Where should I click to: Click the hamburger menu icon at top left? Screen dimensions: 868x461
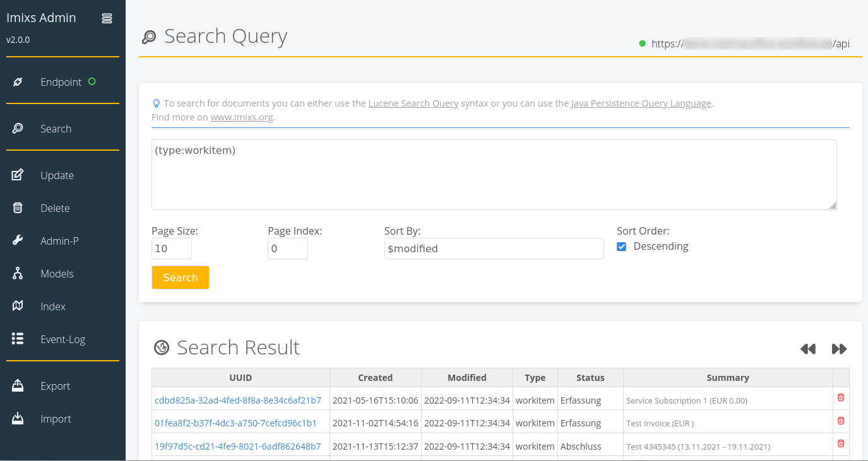tap(106, 18)
